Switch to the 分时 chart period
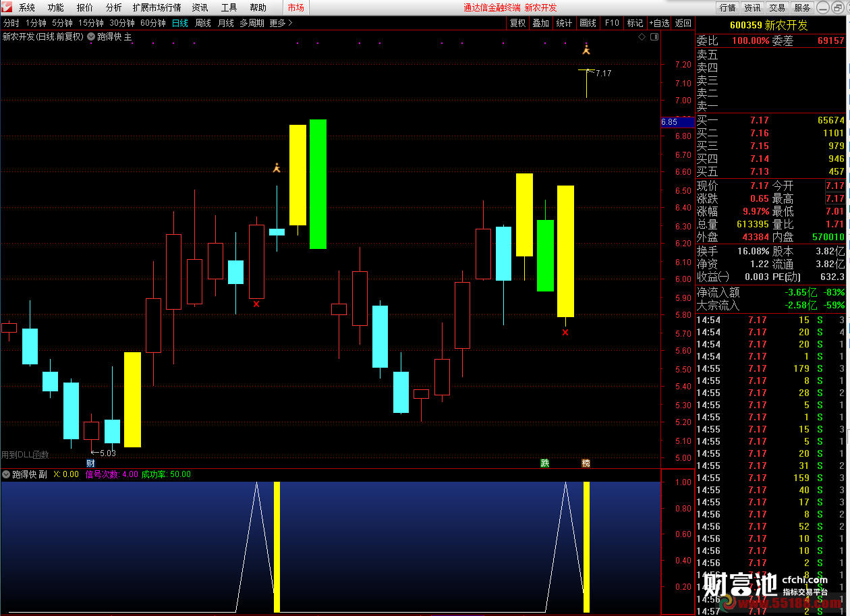This screenshot has height=616, width=850. [11, 23]
